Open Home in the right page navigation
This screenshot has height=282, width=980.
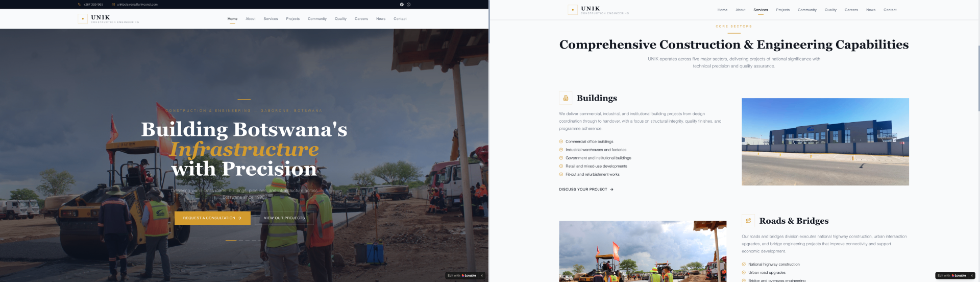(x=722, y=10)
